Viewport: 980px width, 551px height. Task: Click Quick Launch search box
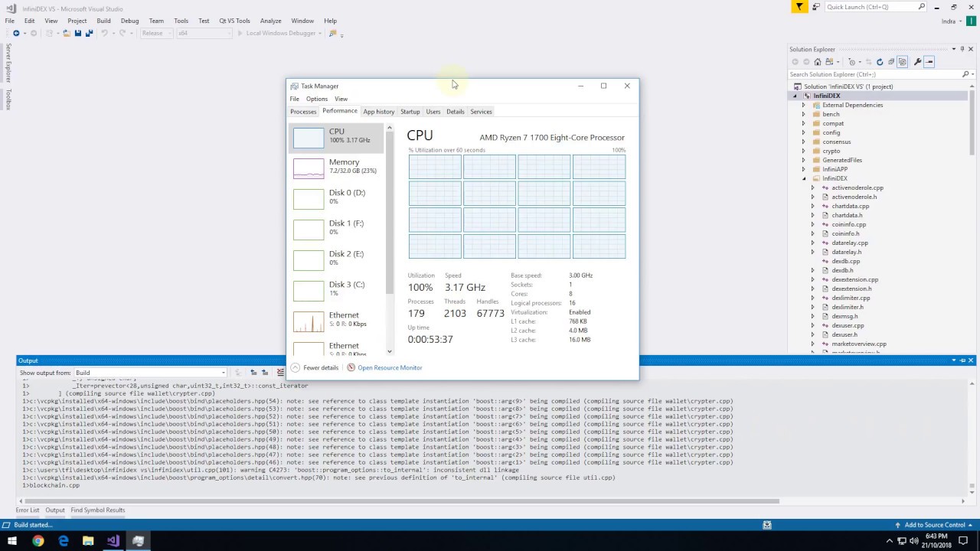click(x=876, y=7)
